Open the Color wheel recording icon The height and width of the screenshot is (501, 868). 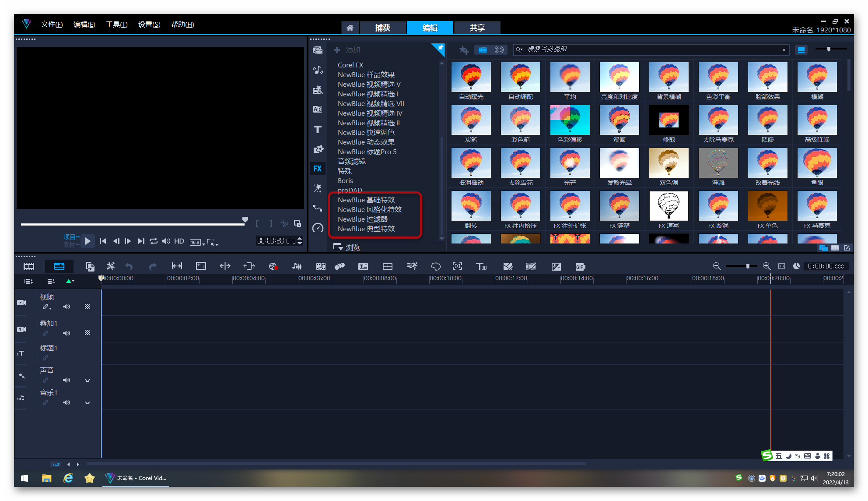(x=273, y=266)
